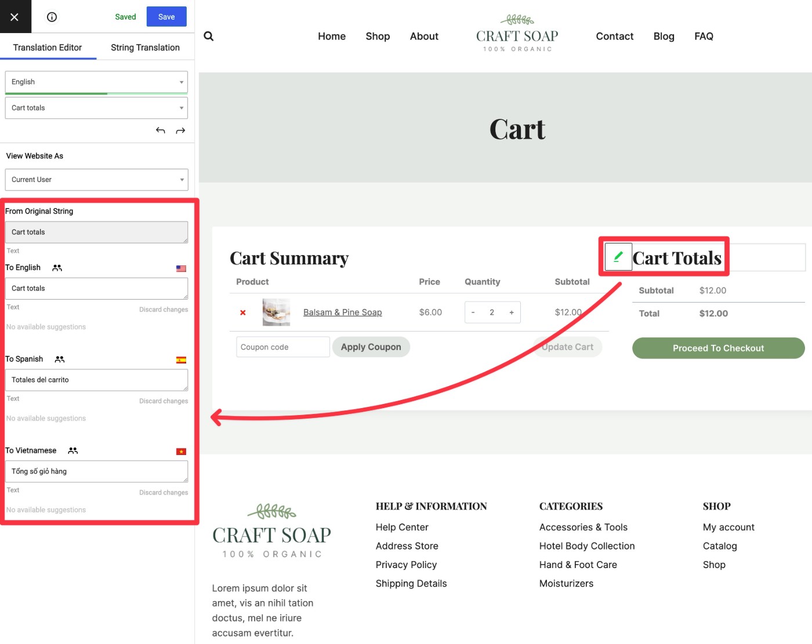
Task: Click the Coupon code input field
Action: coord(283,347)
